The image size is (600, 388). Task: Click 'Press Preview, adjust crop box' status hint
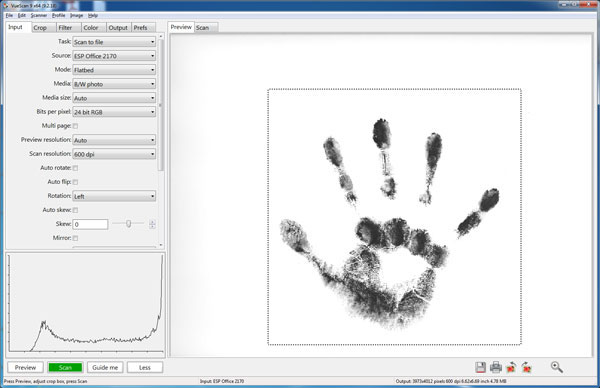[x=46, y=381]
